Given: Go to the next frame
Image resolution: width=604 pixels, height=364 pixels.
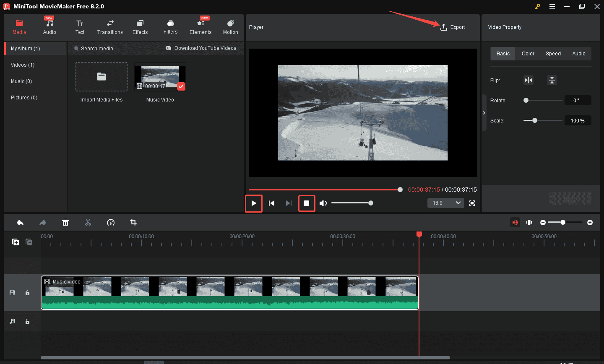Looking at the screenshot, I should pos(289,203).
